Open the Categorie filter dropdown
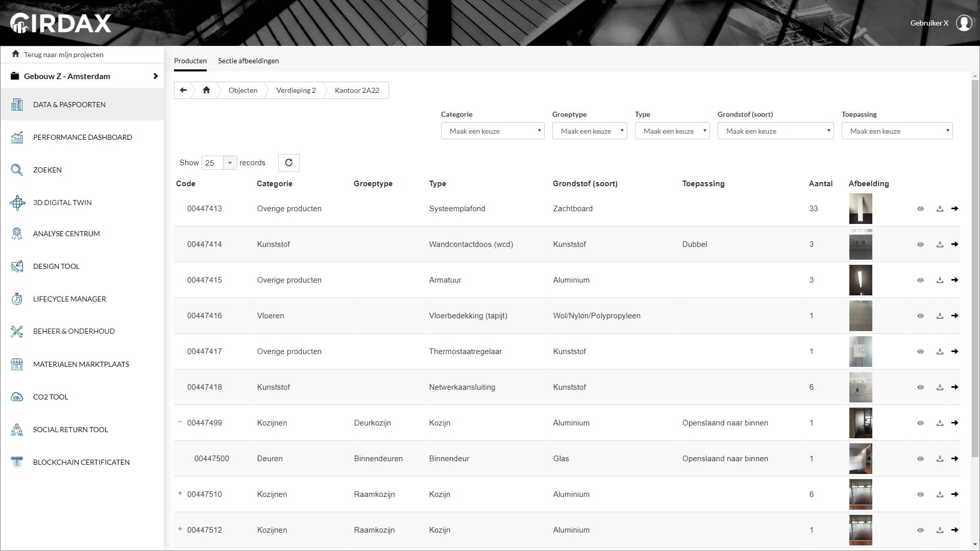 pos(493,131)
